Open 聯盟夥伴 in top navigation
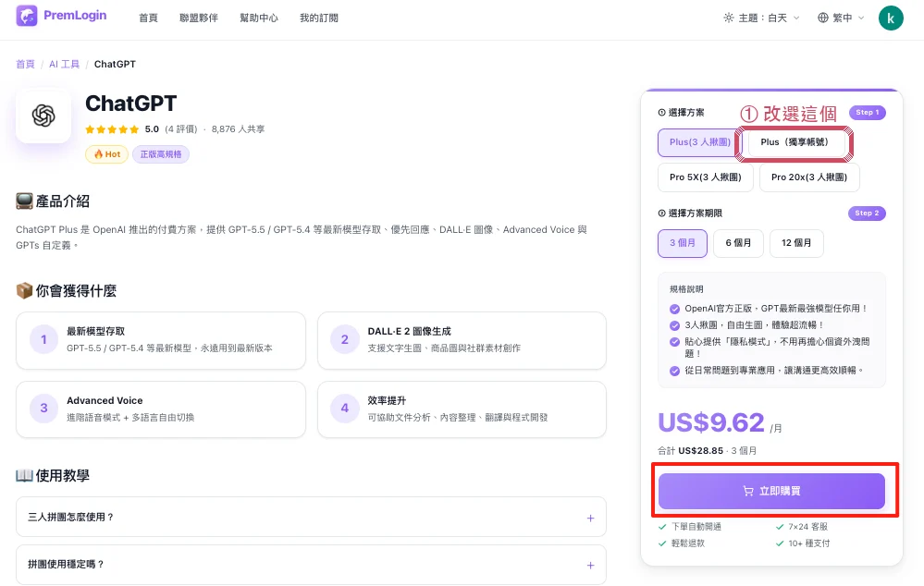This screenshot has height=586, width=924. (199, 18)
